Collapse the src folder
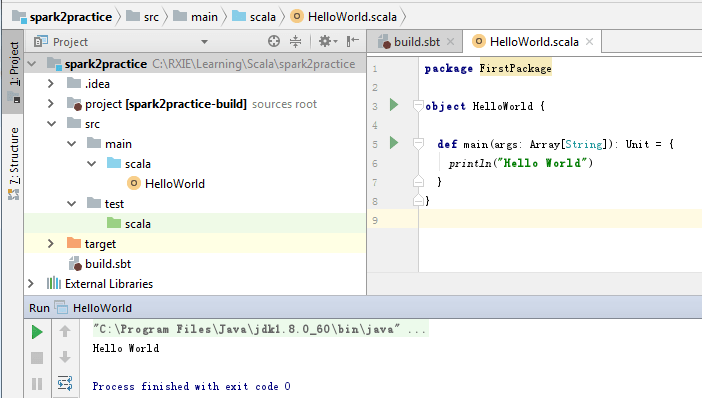 pos(51,124)
